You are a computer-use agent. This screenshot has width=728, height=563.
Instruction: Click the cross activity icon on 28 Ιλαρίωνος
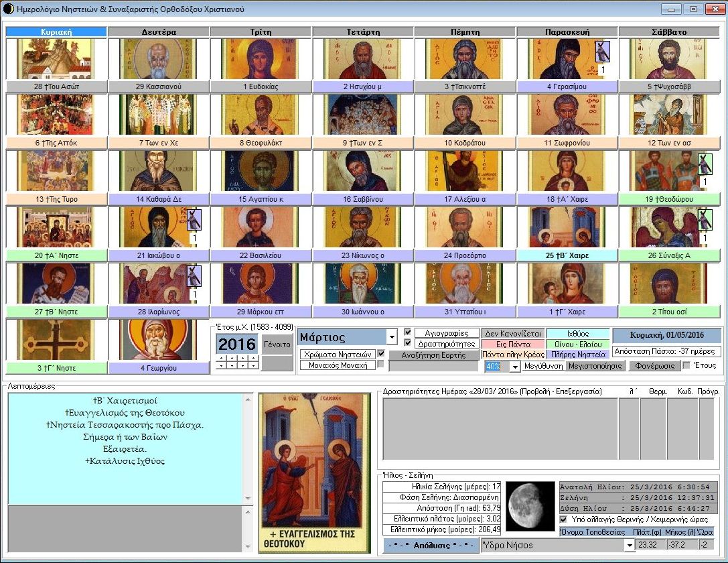click(194, 276)
